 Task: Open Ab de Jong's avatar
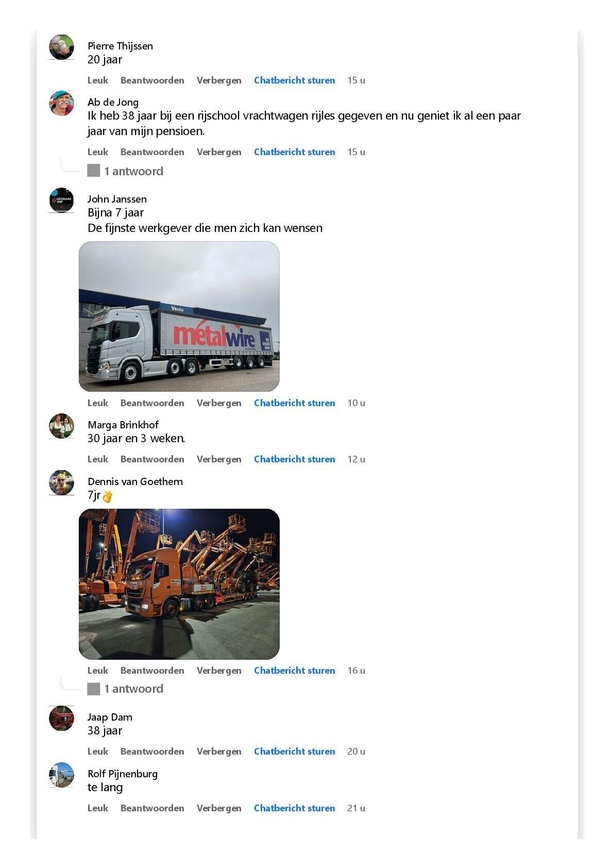click(x=61, y=104)
